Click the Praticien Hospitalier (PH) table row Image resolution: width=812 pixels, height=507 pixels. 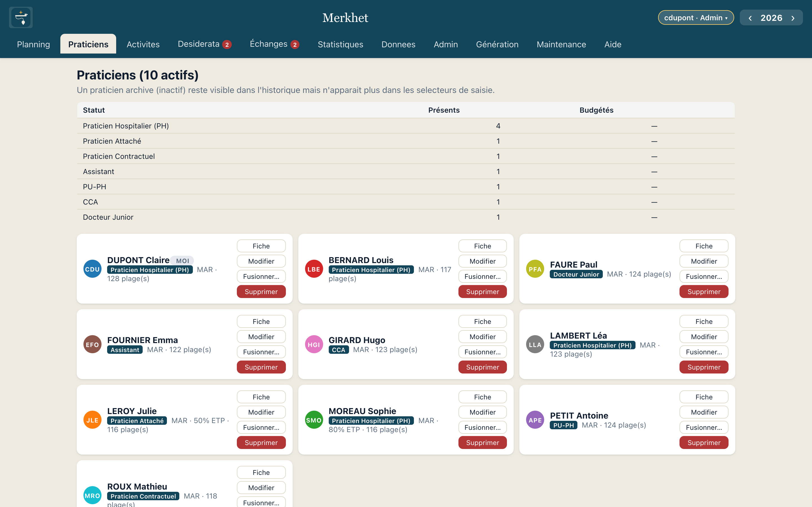[x=406, y=126]
